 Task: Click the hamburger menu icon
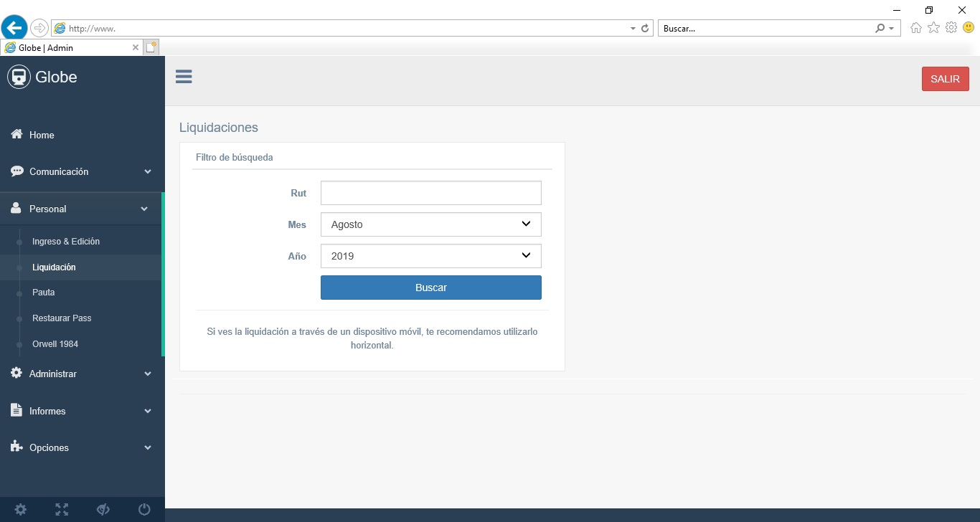[x=184, y=77]
